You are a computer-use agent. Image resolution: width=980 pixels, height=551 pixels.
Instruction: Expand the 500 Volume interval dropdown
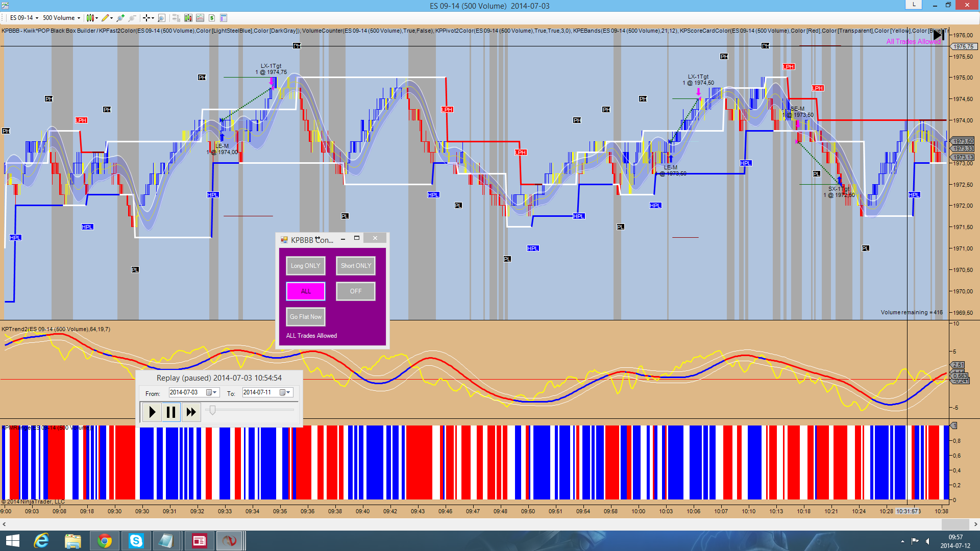[x=61, y=18]
